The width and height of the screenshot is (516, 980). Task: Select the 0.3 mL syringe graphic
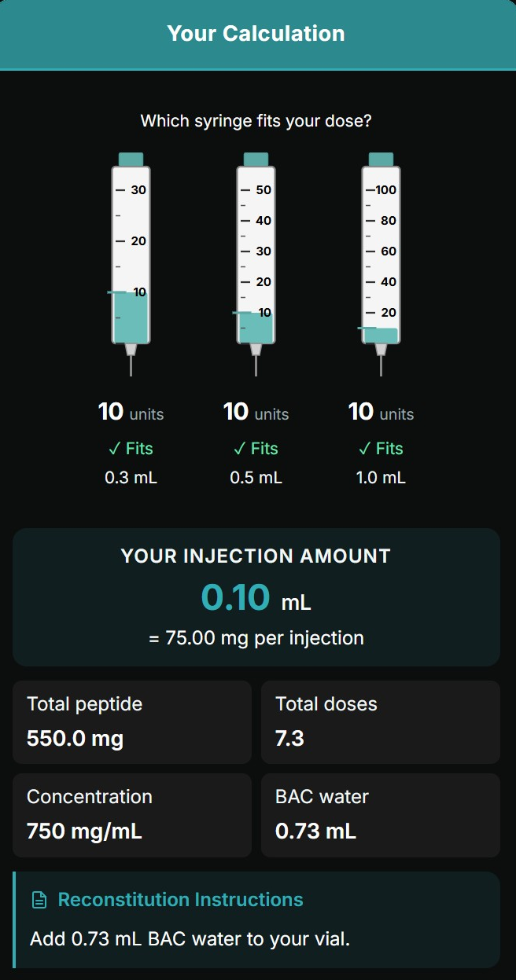(x=130, y=251)
